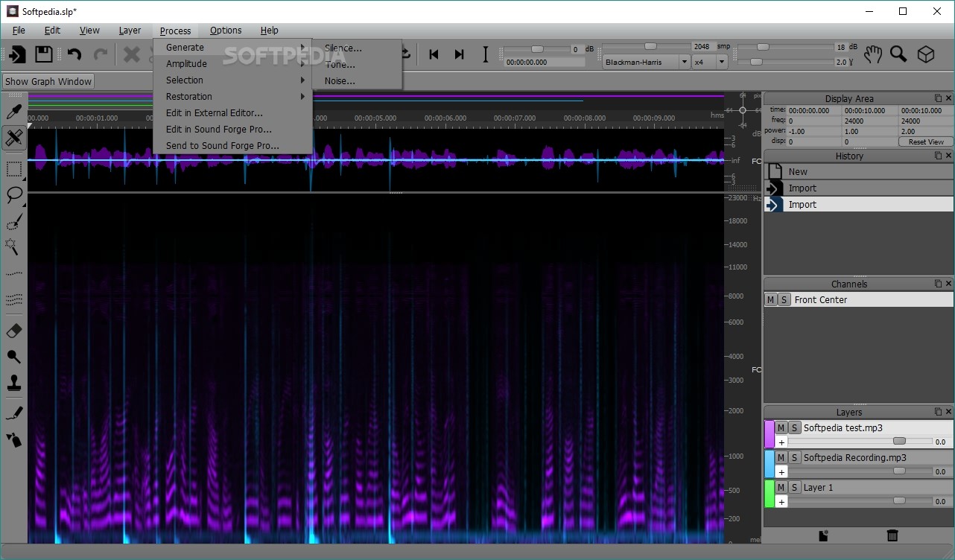The height and width of the screenshot is (560, 955).
Task: Expand Layer 1 plus button
Action: coord(781,501)
